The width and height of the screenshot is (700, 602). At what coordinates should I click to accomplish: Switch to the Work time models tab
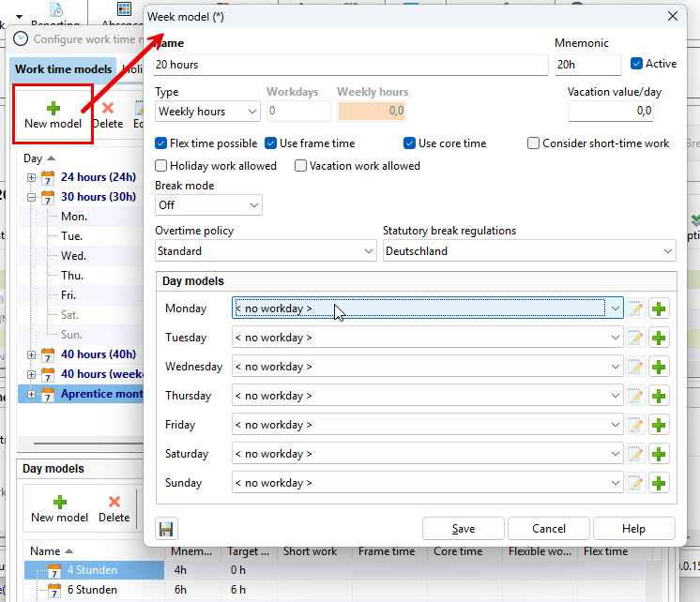tap(63, 69)
